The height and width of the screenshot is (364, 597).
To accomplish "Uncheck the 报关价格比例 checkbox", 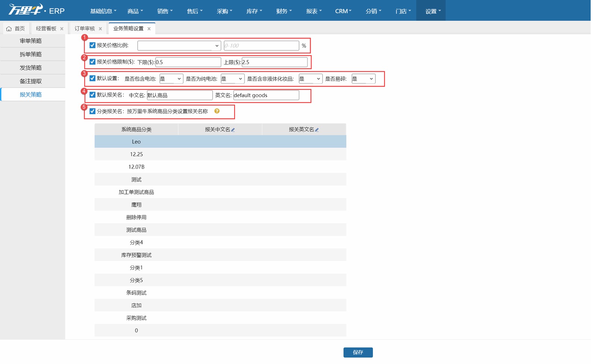I will [92, 45].
